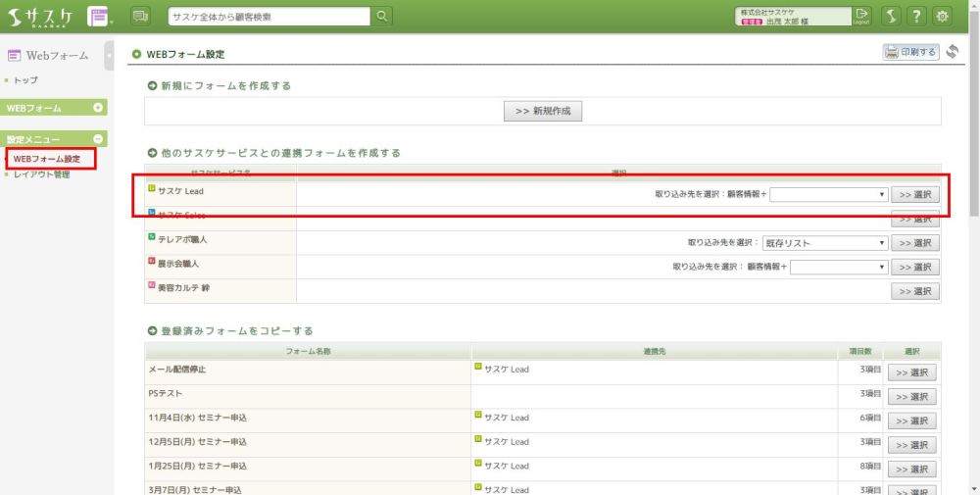The image size is (980, 495).
Task: Click the 3月7日(月) セミナー申込 form name
Action: [194, 490]
